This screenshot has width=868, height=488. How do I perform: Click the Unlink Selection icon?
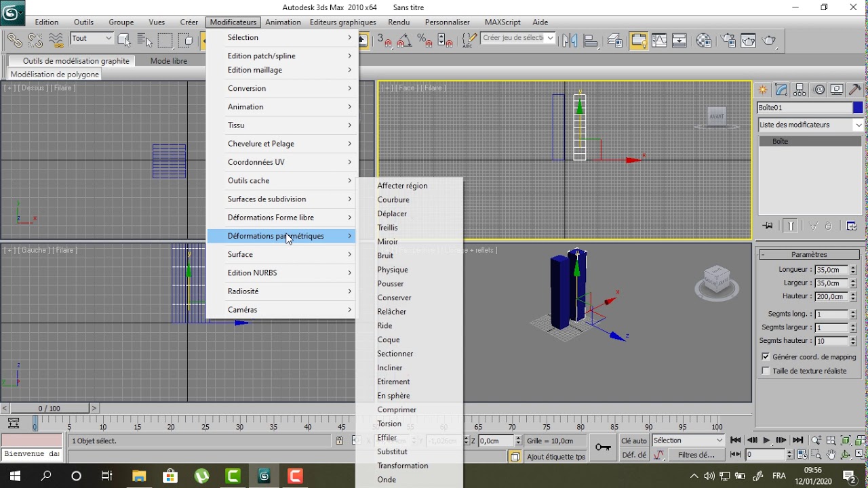point(35,41)
